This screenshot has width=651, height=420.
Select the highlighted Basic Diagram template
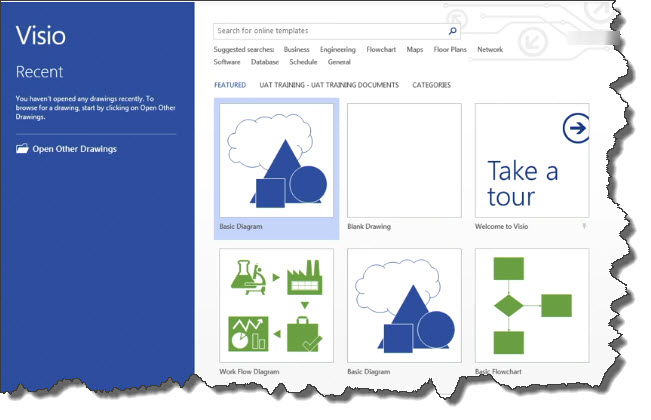(x=277, y=168)
